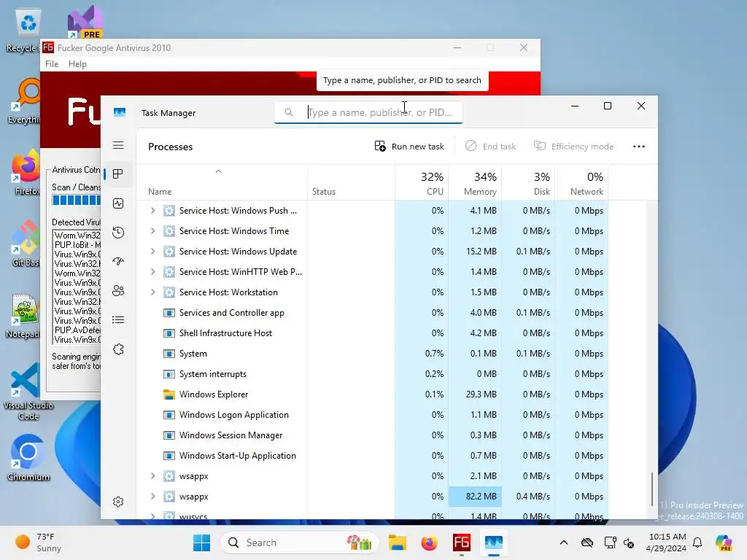Screen dimensions: 747x560
Task: Focus the Task Manager search field
Action: [x=368, y=112]
